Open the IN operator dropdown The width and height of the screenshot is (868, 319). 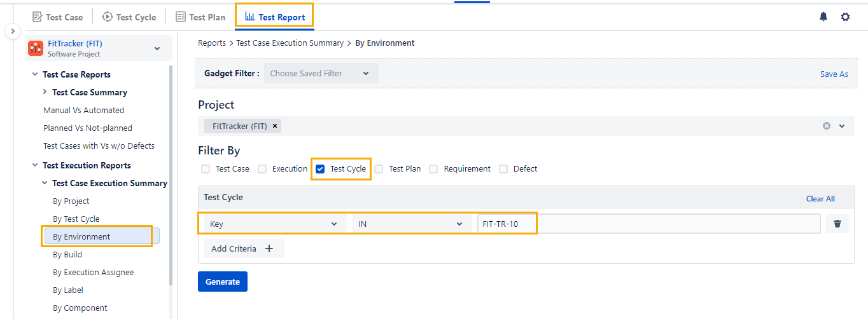tap(412, 224)
